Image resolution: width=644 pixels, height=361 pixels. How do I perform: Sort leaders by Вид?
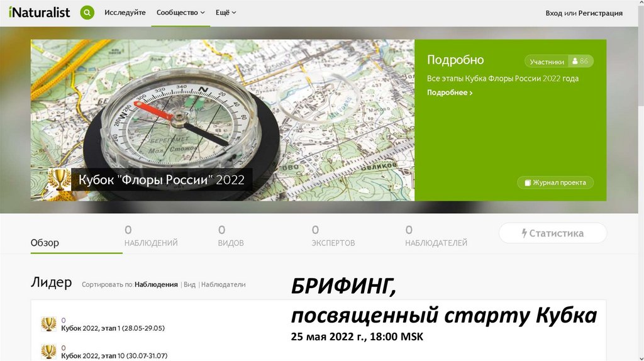click(x=189, y=284)
